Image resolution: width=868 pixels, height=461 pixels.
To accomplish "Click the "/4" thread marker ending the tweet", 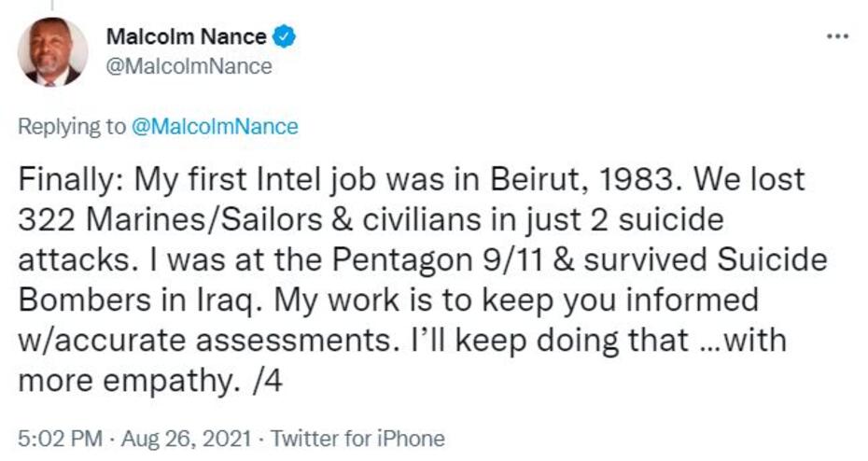I will tap(267, 382).
